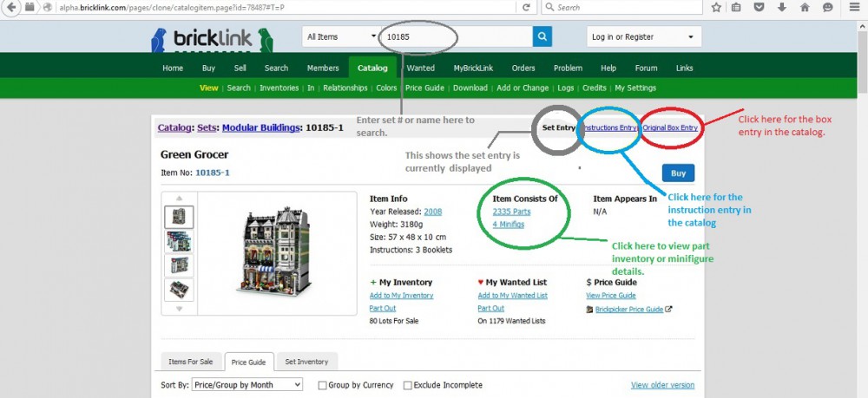
Task: Open the Help menu item
Action: [x=608, y=68]
